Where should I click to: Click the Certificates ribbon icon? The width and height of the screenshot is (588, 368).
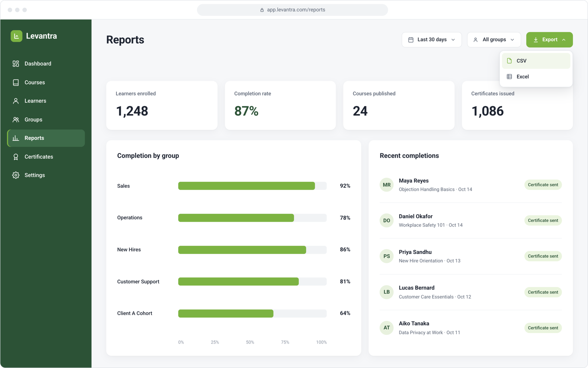click(x=16, y=157)
